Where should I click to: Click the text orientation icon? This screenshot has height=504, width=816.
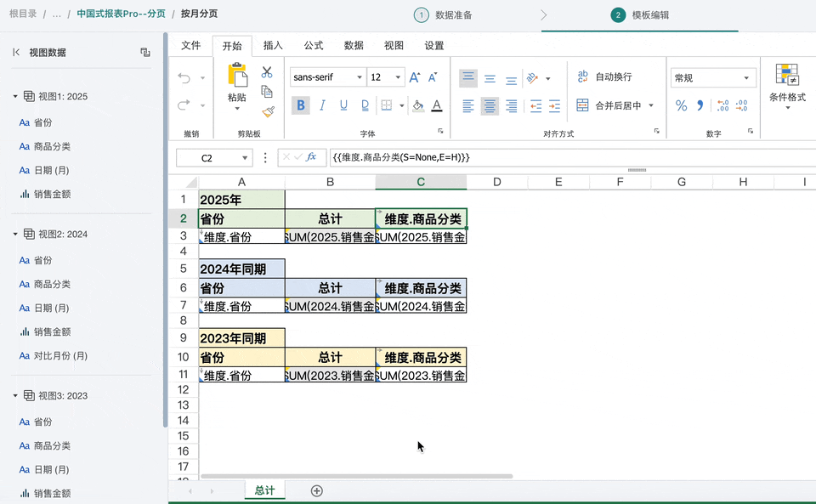pos(532,78)
